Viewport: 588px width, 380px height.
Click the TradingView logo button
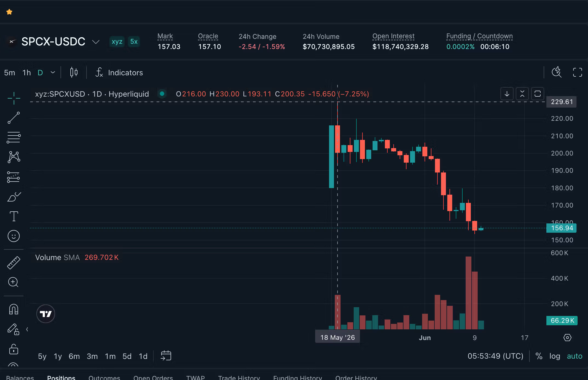[x=46, y=314]
